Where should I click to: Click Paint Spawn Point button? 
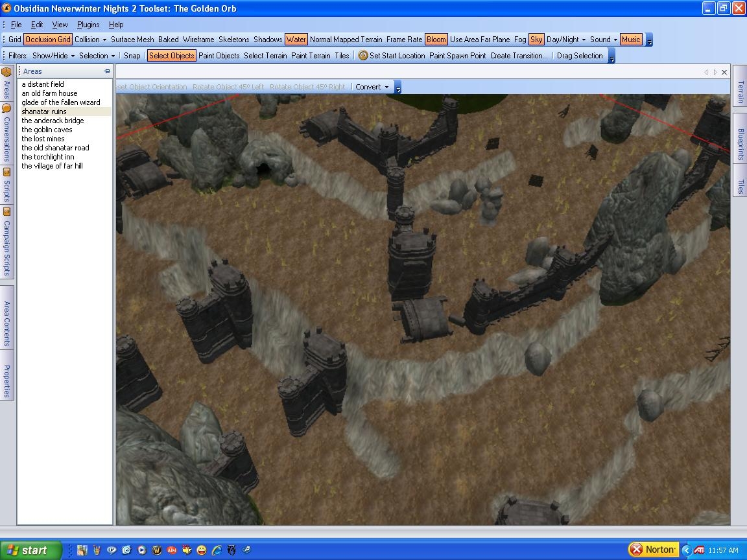click(457, 56)
